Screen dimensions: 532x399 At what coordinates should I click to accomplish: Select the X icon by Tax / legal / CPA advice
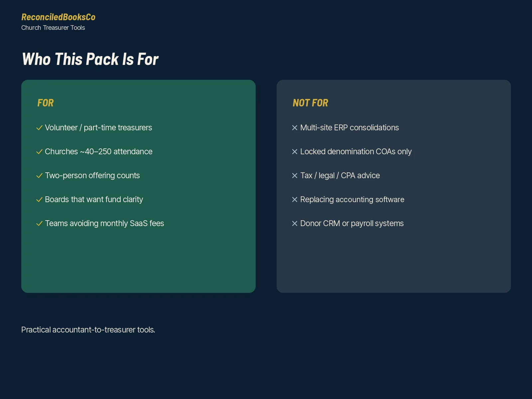tap(295, 176)
